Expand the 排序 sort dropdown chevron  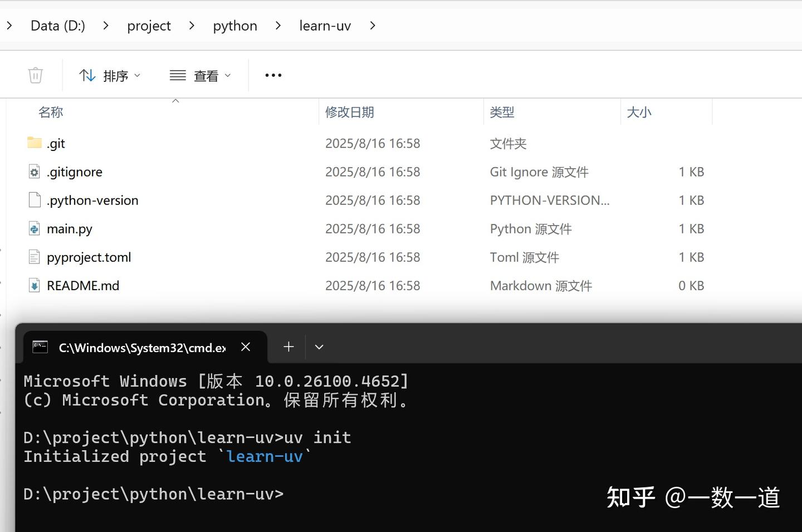pyautogui.click(x=137, y=75)
